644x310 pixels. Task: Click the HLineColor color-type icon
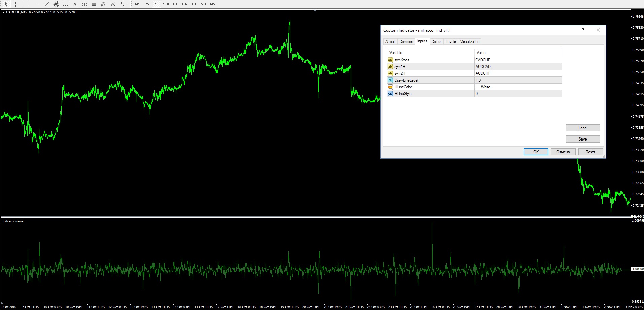pos(390,87)
